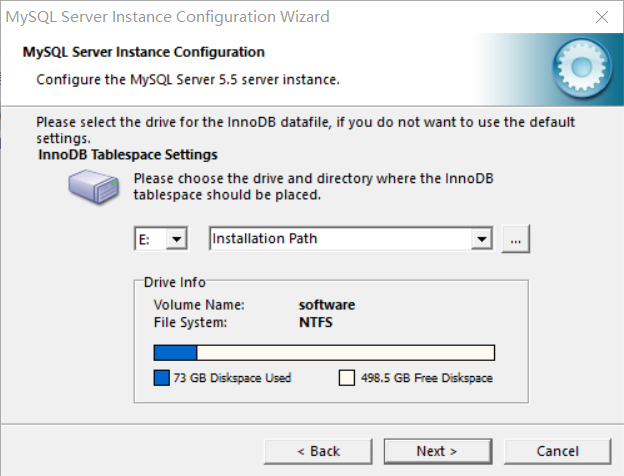Cancel the configuration wizard
This screenshot has width=624, height=476.
(x=558, y=451)
